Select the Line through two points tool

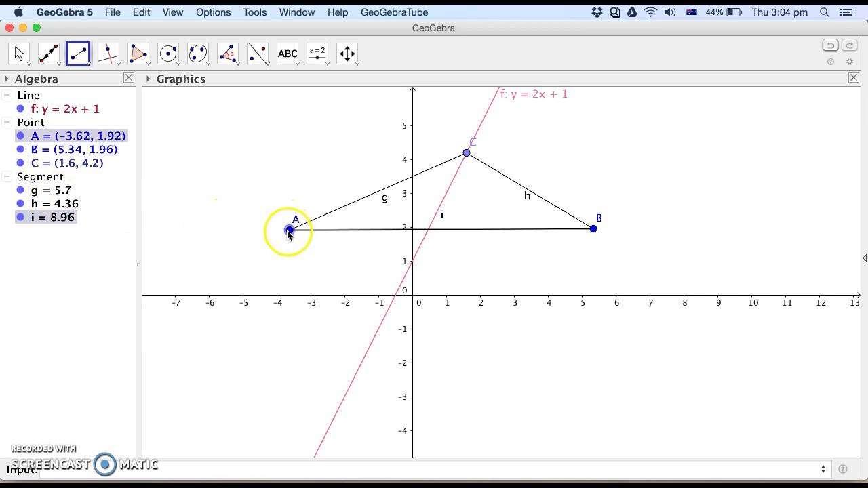coord(49,54)
